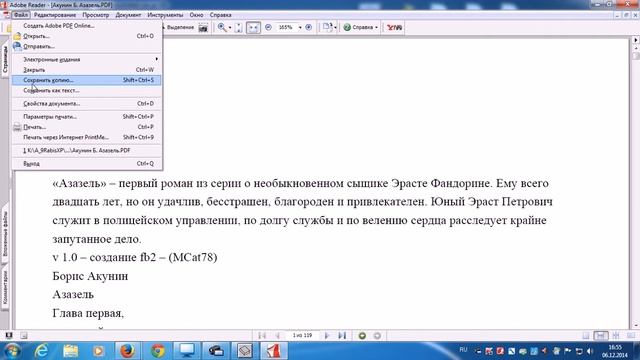640x360 pixels.
Task: Select the zoom magnifier tool
Action: click(x=222, y=27)
